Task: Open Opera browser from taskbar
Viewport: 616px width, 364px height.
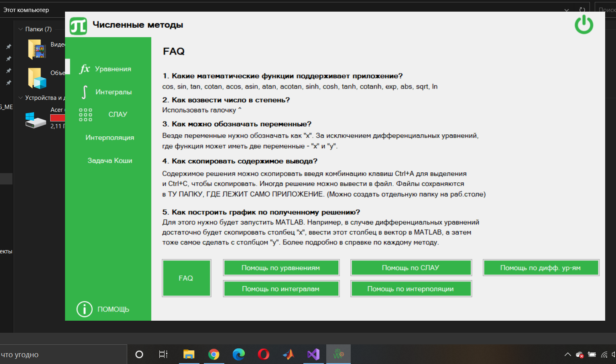Action: [264, 354]
